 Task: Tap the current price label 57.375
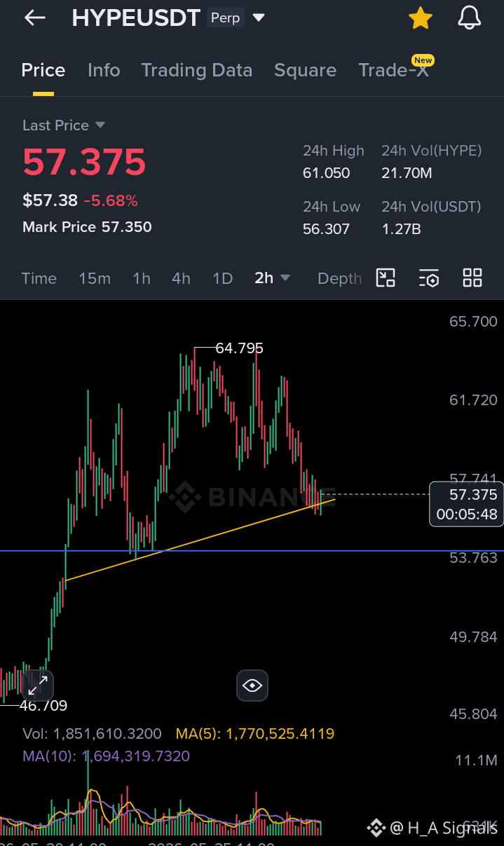pos(466,504)
